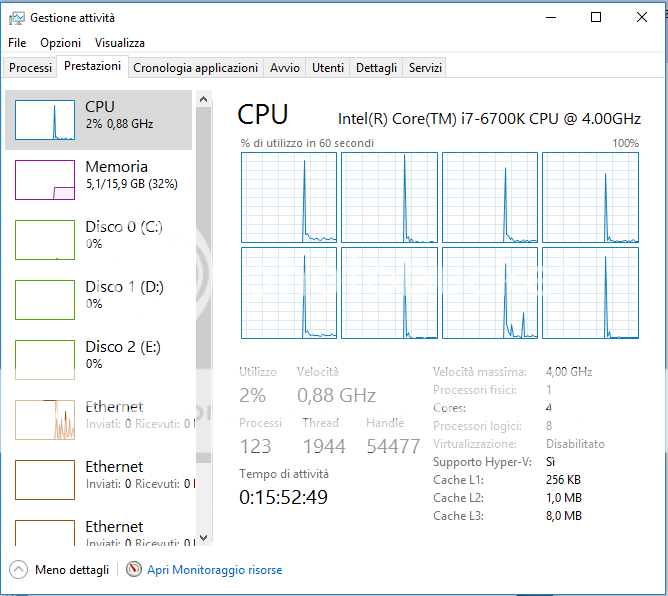Open the Visualizza menu

[120, 43]
